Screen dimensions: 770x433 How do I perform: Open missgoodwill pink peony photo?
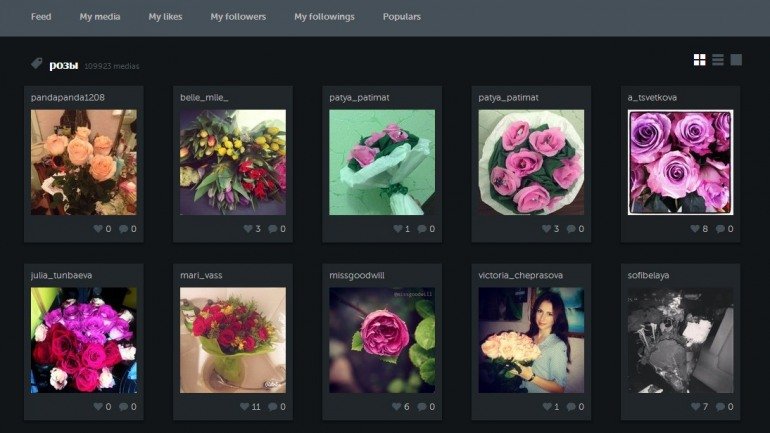(382, 340)
